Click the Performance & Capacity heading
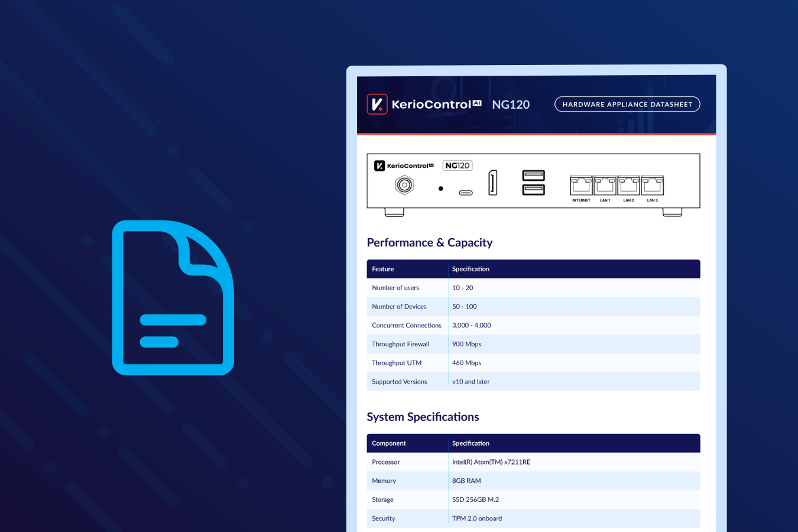Image resolution: width=798 pixels, height=532 pixels. tap(430, 242)
